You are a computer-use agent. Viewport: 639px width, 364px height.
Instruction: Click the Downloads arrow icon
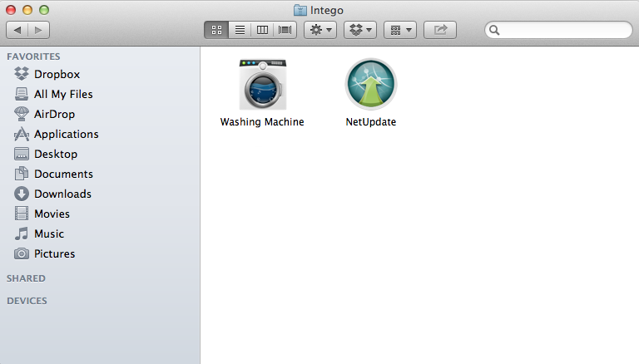(22, 194)
